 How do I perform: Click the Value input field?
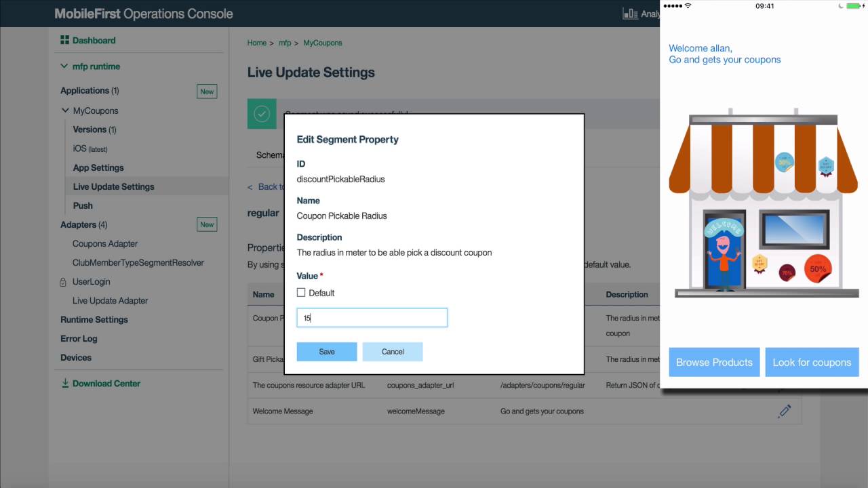372,317
